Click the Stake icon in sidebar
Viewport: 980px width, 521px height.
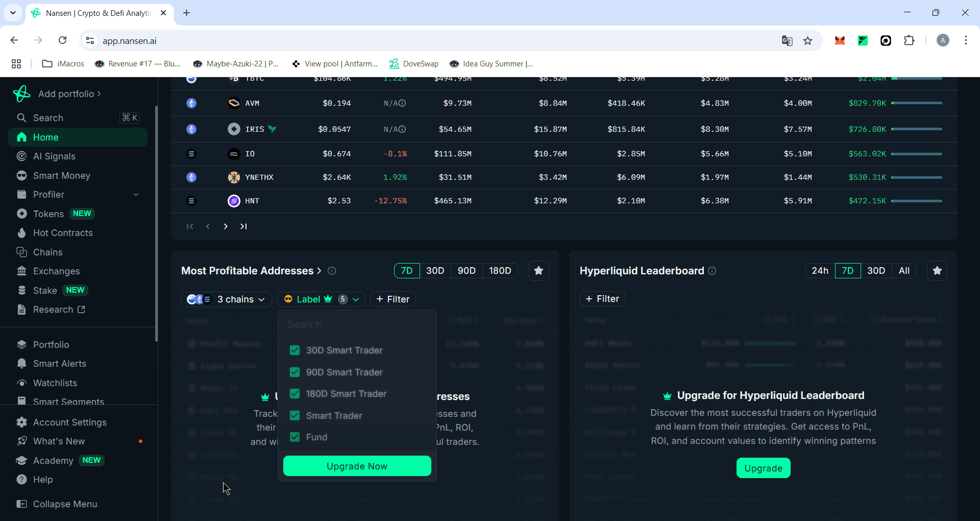(x=21, y=290)
